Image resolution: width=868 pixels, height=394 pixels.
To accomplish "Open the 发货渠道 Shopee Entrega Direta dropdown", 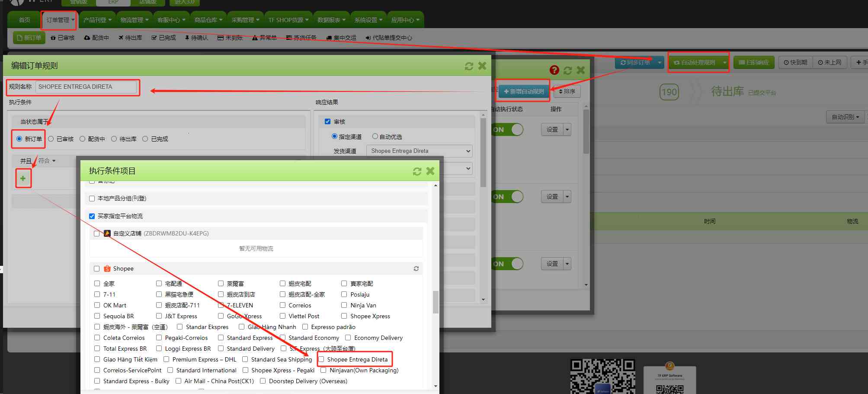I will pos(419,151).
